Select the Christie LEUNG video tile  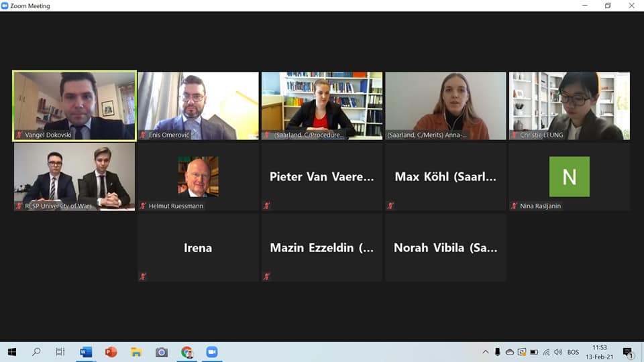[570, 106]
